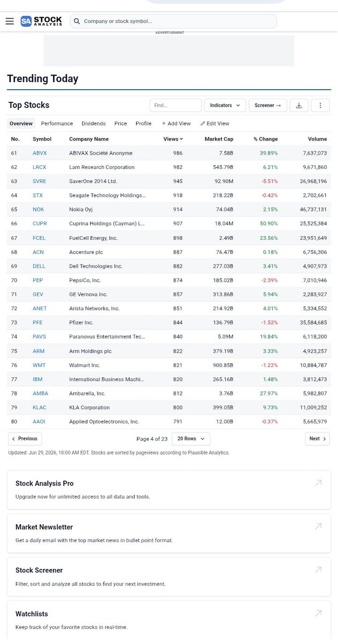Switch to the Performance tab

click(57, 123)
